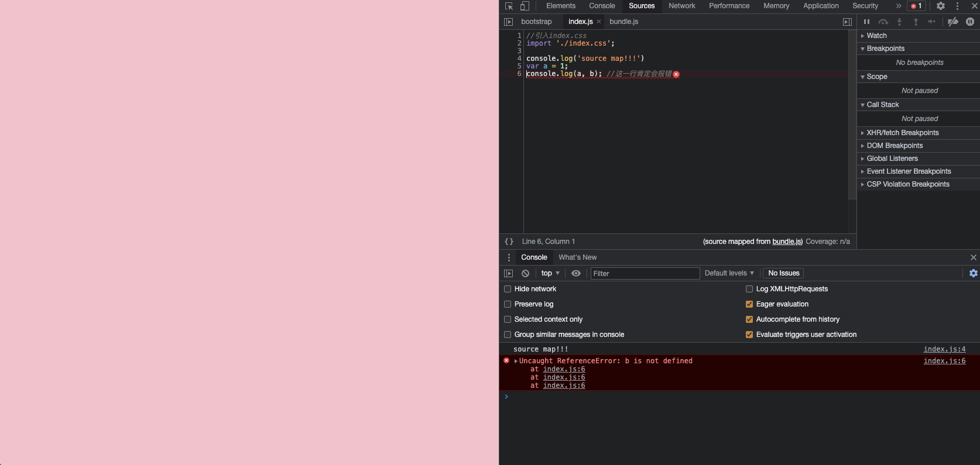
Task: Open index.js:6 link right of error
Action: [944, 361]
